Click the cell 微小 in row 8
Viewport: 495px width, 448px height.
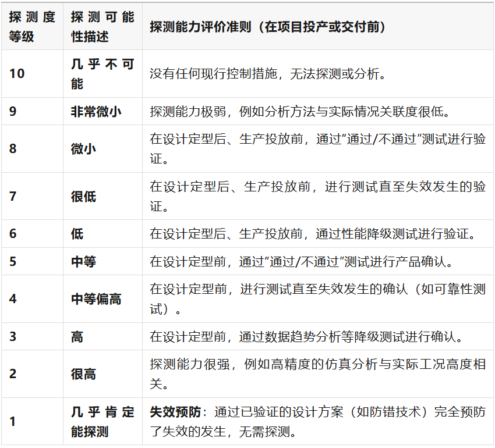pos(102,148)
